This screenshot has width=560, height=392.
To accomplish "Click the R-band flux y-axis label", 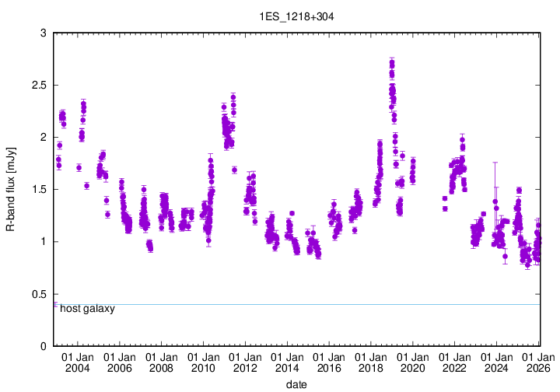I will coord(11,189).
